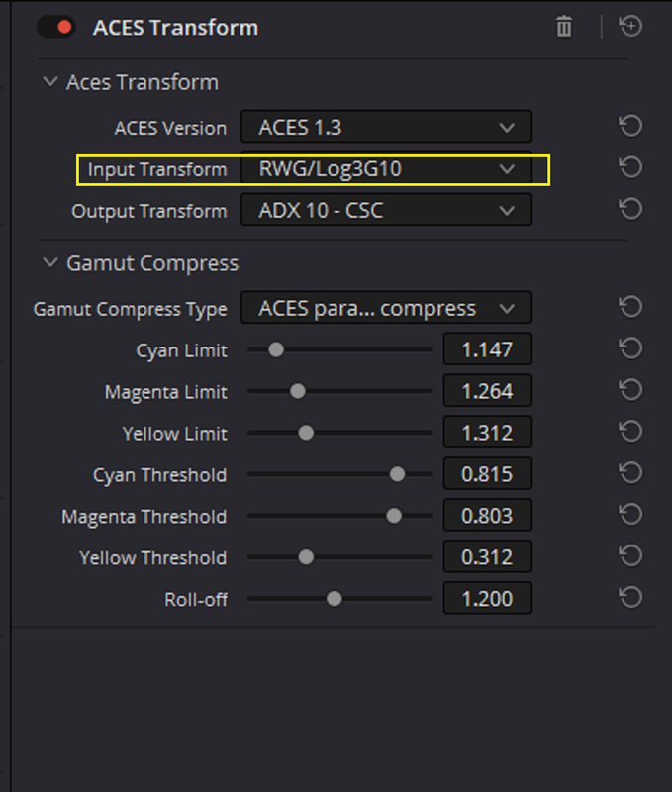Reset Gamut Compress Type to default
This screenshot has height=792, width=672.
click(x=630, y=307)
